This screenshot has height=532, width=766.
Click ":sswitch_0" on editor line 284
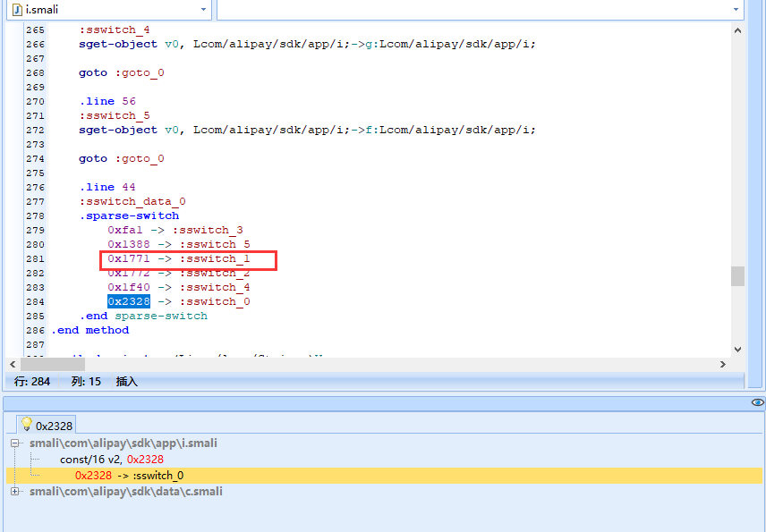tap(215, 301)
